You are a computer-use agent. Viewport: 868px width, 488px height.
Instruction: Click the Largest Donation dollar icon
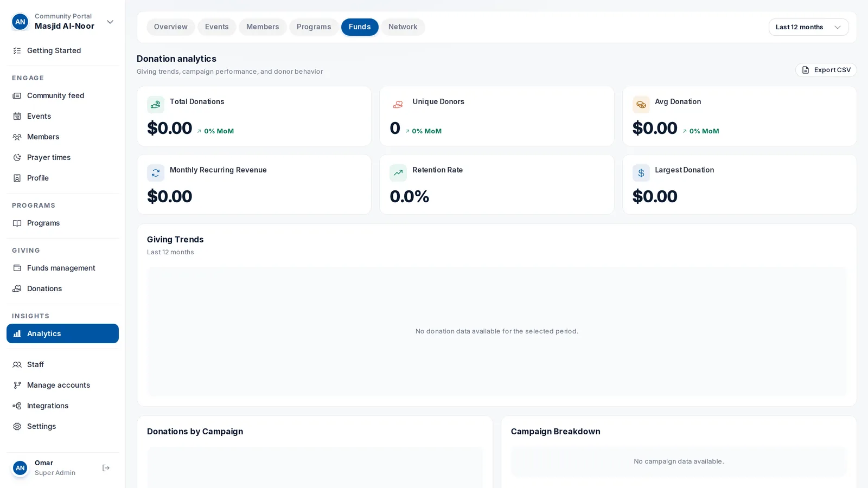tap(641, 172)
